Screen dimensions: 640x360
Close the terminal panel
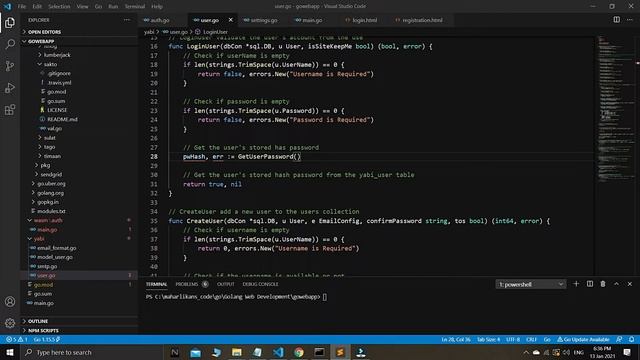pyautogui.click(x=629, y=284)
